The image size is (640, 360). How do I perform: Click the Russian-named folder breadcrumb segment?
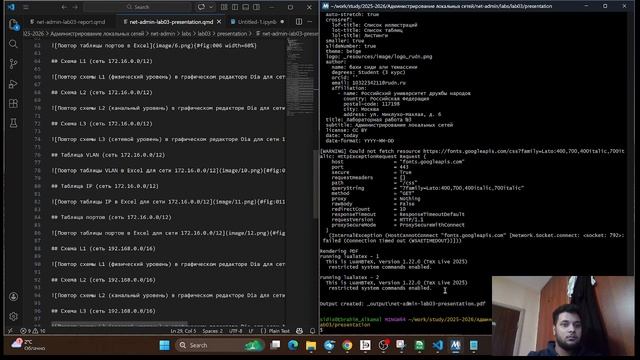click(97, 34)
